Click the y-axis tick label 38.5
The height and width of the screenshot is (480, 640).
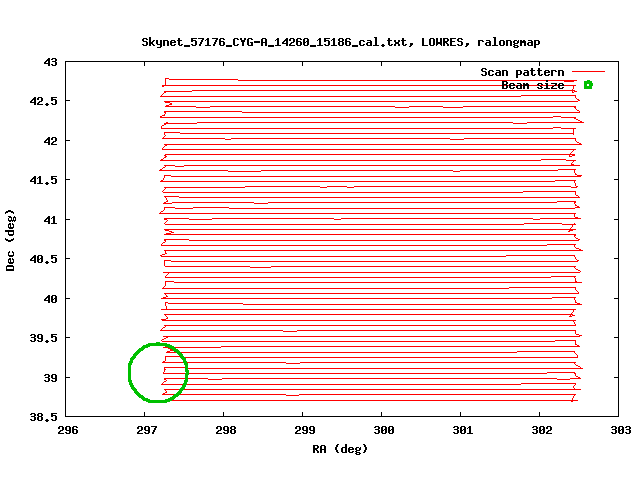pos(44,417)
